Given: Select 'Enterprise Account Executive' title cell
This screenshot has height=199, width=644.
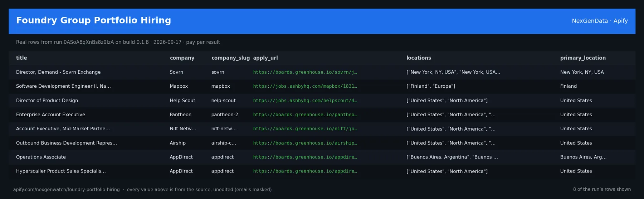Looking at the screenshot, I should click(x=50, y=115).
